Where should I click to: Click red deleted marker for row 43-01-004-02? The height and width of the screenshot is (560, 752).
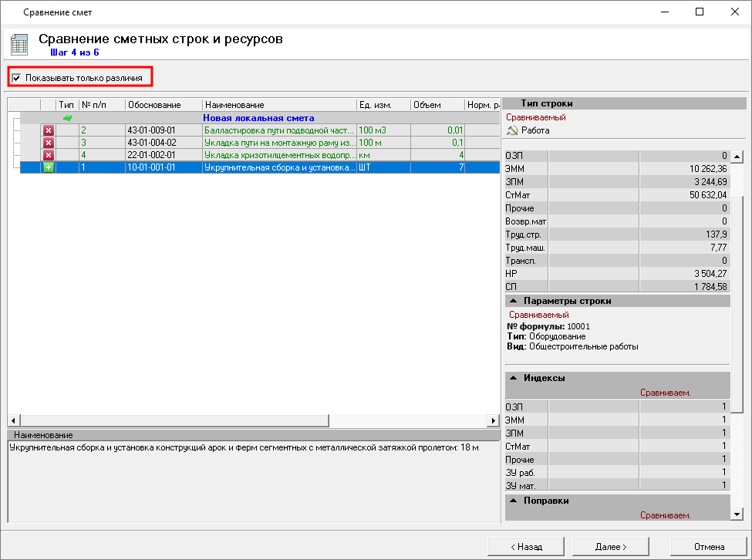(48, 143)
